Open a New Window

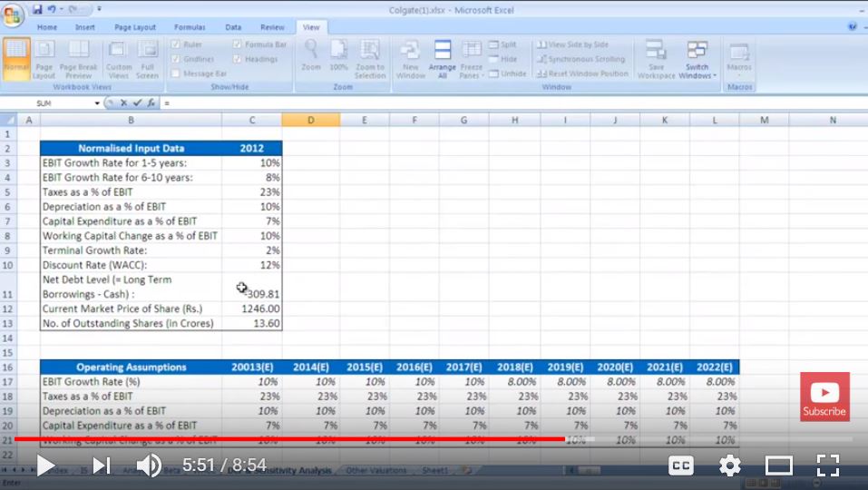tap(410, 59)
